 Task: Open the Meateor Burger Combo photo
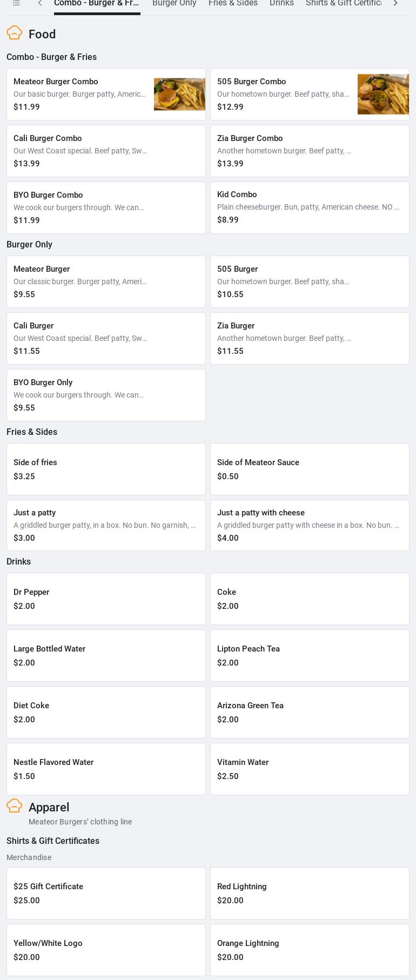pyautogui.click(x=179, y=94)
